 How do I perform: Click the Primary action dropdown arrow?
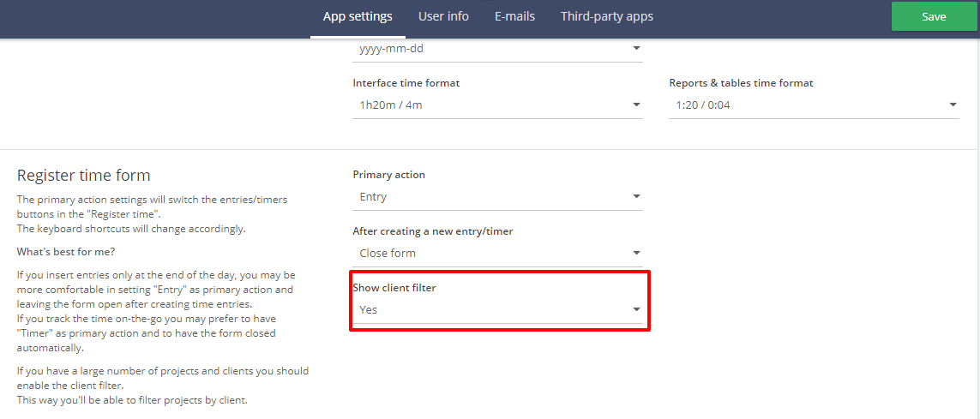pos(636,197)
